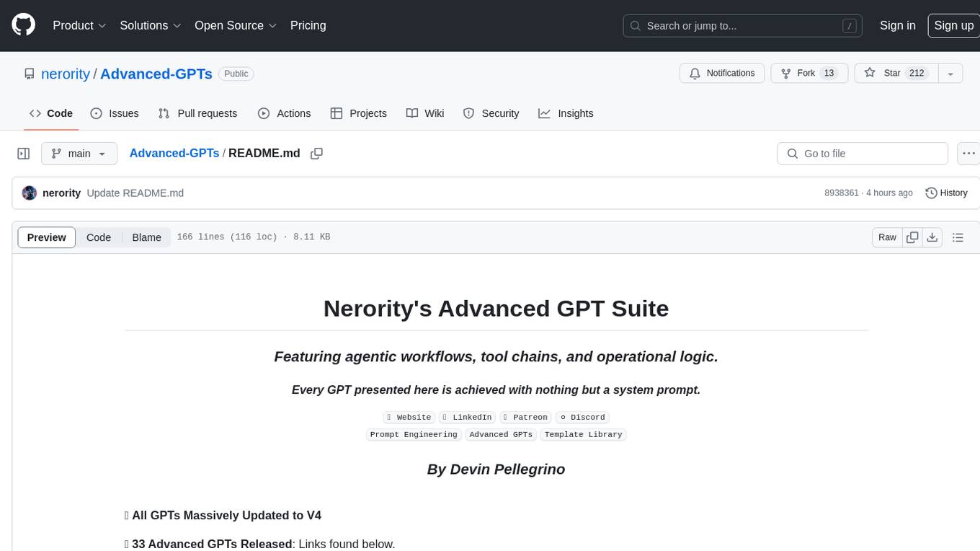Open the Raw file view
This screenshot has height=551, width=980.
[x=887, y=237]
